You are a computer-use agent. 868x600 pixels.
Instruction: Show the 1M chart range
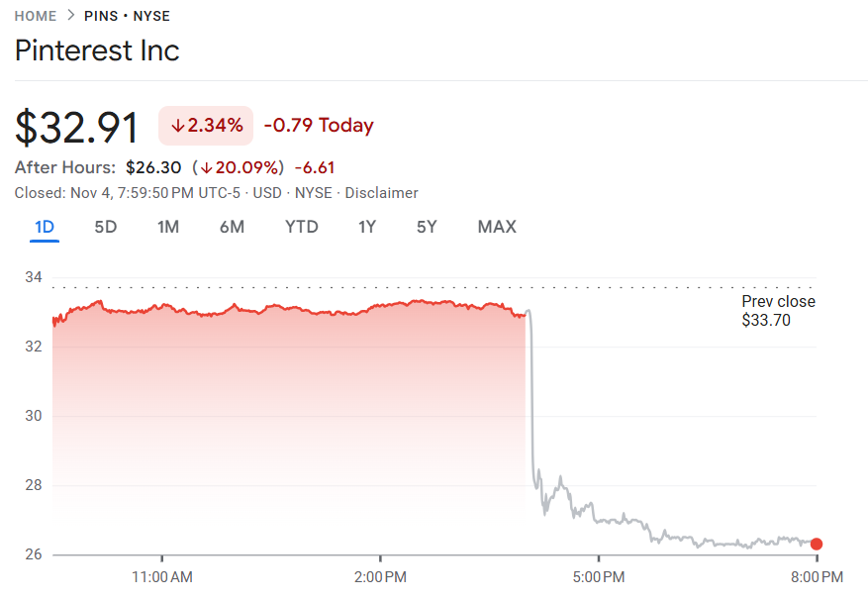point(168,227)
